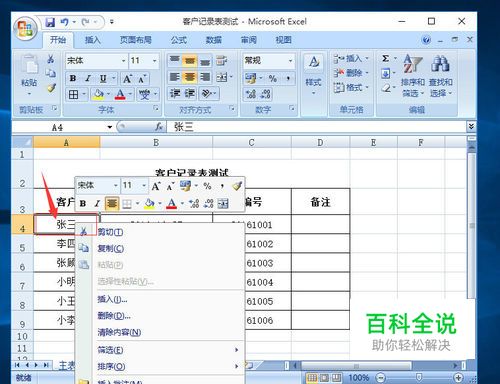Viewport: 500px width, 384px height.
Task: Increase font size in the ribbon
Action: (127, 79)
